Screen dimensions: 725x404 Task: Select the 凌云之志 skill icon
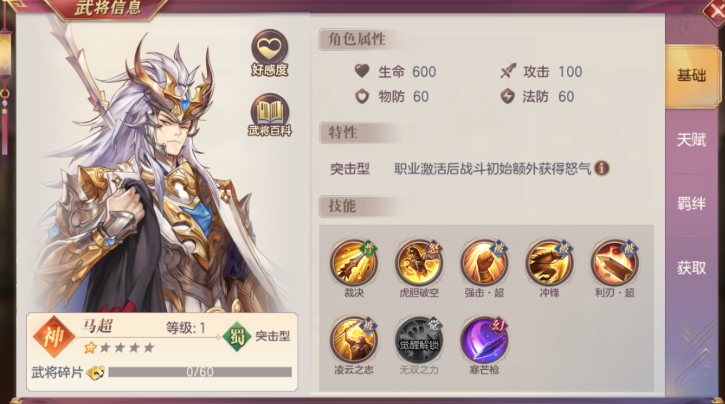354,340
